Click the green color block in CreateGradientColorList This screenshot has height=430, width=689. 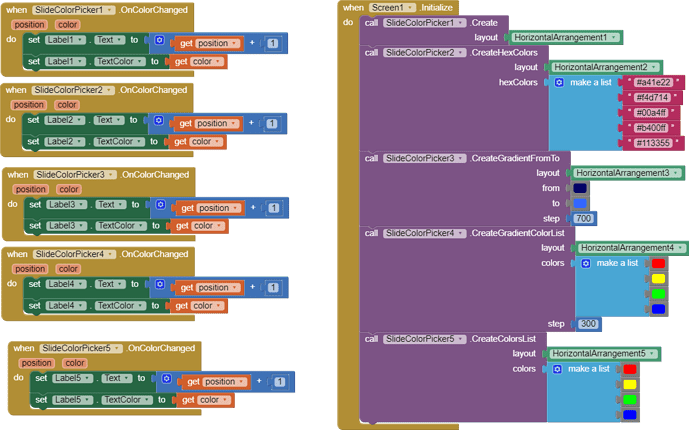pos(657,294)
